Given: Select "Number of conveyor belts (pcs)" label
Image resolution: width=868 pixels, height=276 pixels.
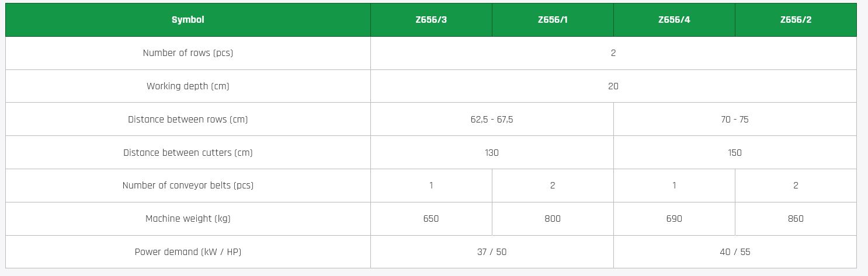Looking at the screenshot, I should pos(188,186).
